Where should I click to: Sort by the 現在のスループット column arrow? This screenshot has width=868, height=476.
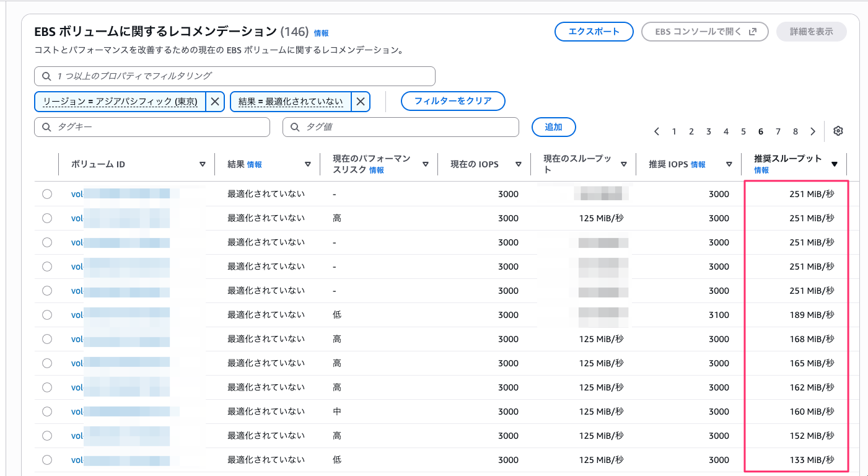(x=624, y=164)
